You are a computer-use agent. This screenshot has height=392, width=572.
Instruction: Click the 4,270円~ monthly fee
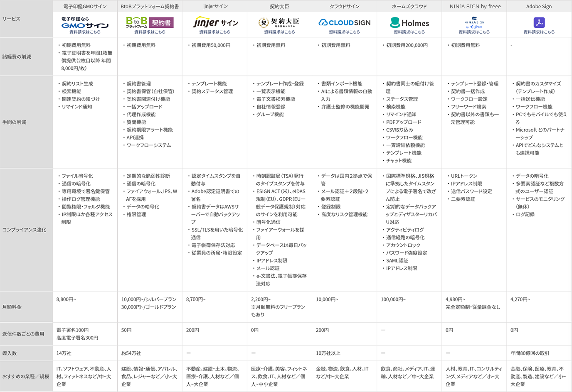click(x=520, y=299)
